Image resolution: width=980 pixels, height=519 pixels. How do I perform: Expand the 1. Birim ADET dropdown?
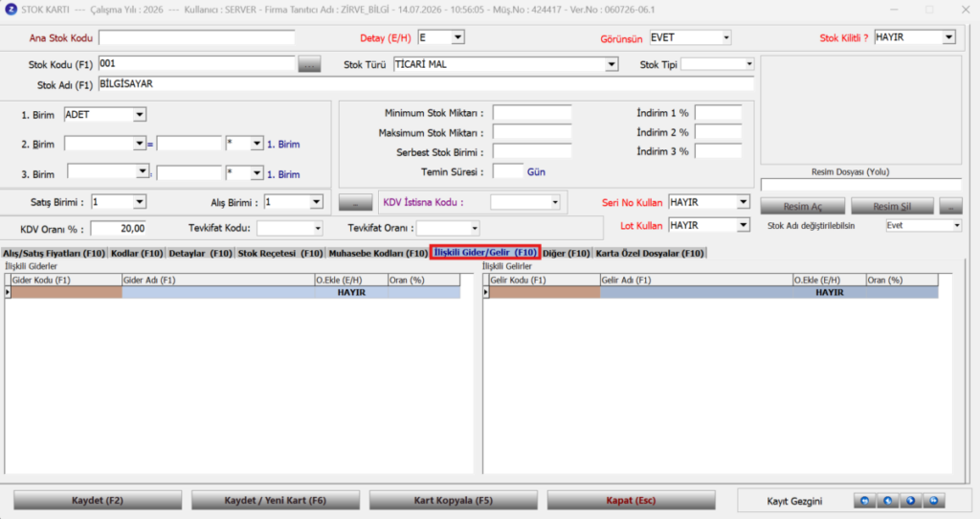(140, 115)
